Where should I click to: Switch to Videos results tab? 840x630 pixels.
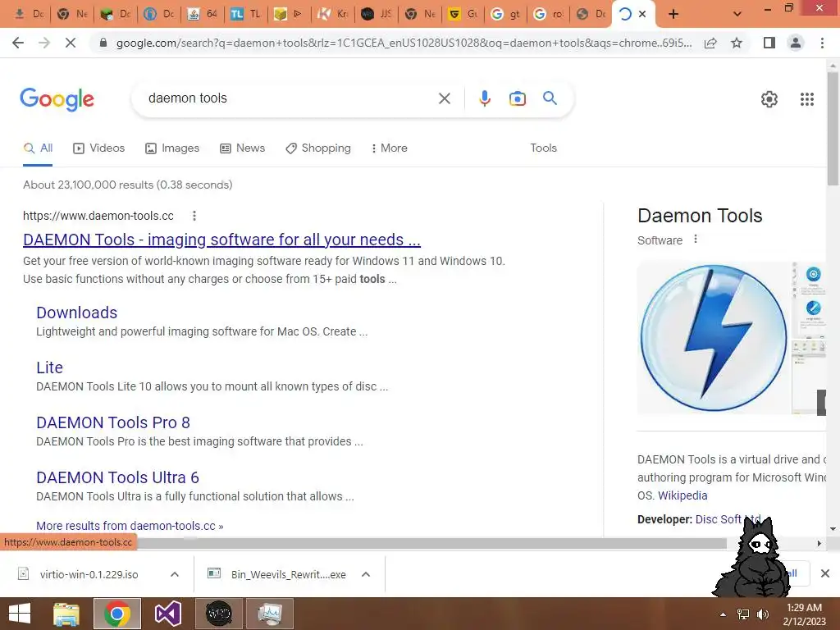[99, 148]
